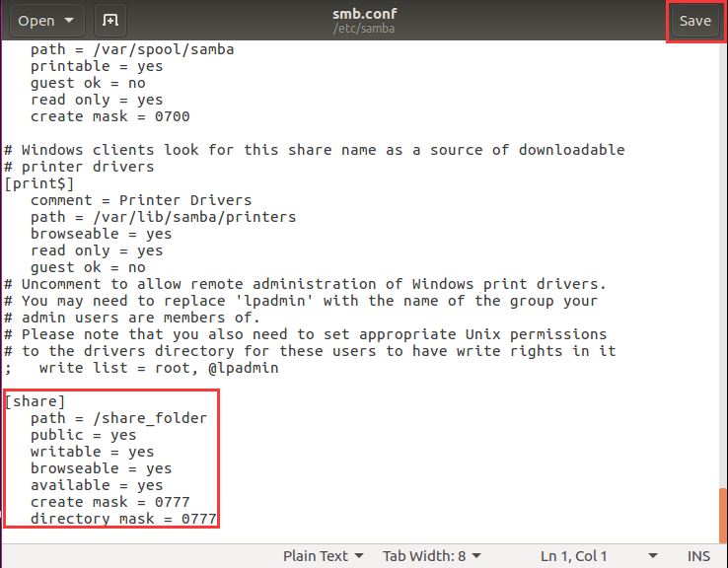Click the '[share]' section header line
728x568 pixels.
tap(35, 401)
